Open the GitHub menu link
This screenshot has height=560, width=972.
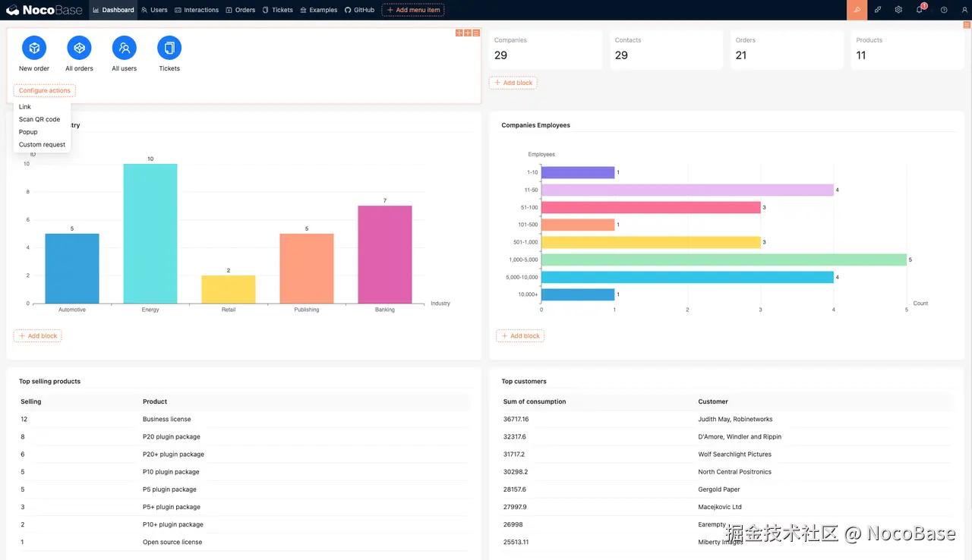[360, 10]
